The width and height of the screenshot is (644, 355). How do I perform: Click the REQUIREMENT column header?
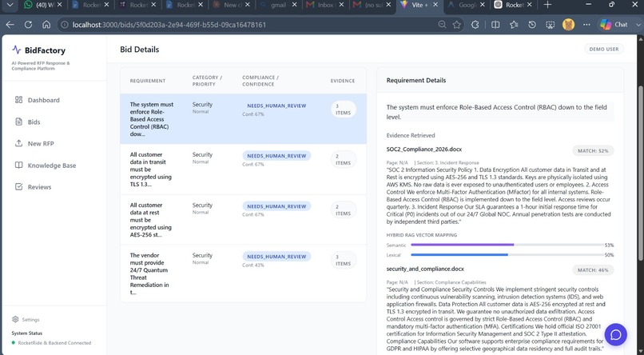[x=148, y=81]
